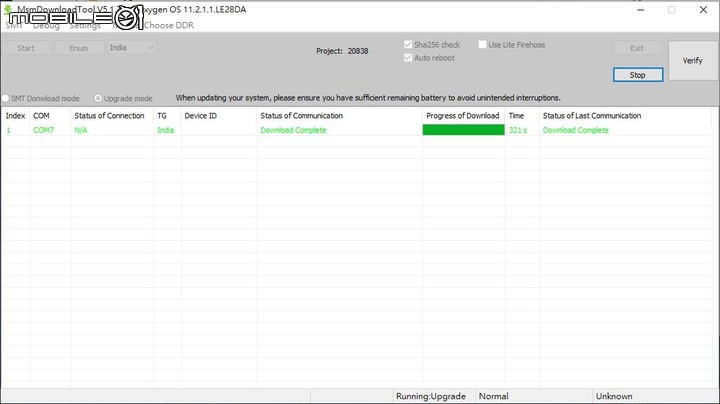Screen dimensions: 720x404
Task: Click the disabled maximize window icon
Action: click(x=672, y=10)
